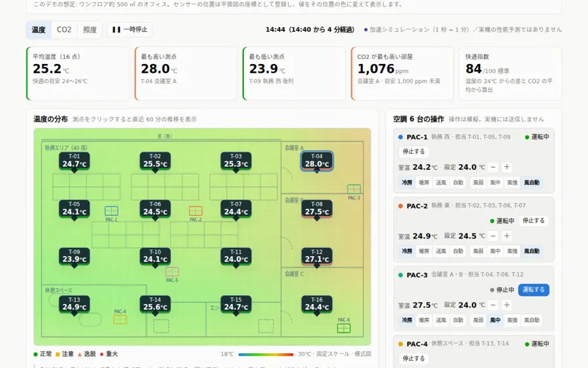
Task: Select the PAC-3 unit icon in meeting room A
Action: pos(354,189)
